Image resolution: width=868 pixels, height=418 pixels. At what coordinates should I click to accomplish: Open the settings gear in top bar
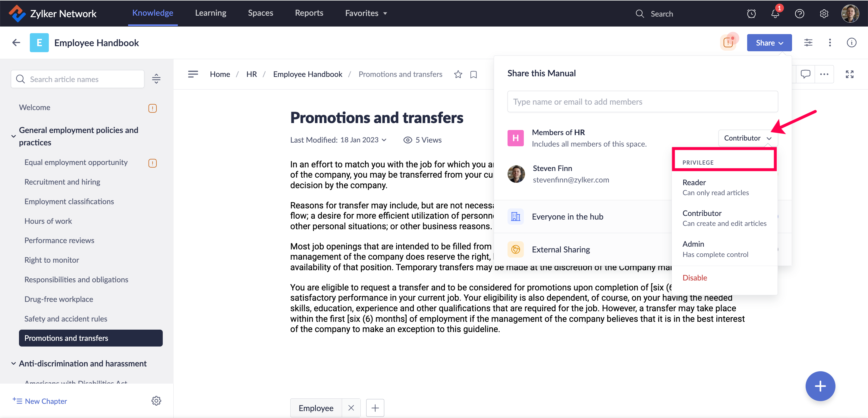point(824,14)
